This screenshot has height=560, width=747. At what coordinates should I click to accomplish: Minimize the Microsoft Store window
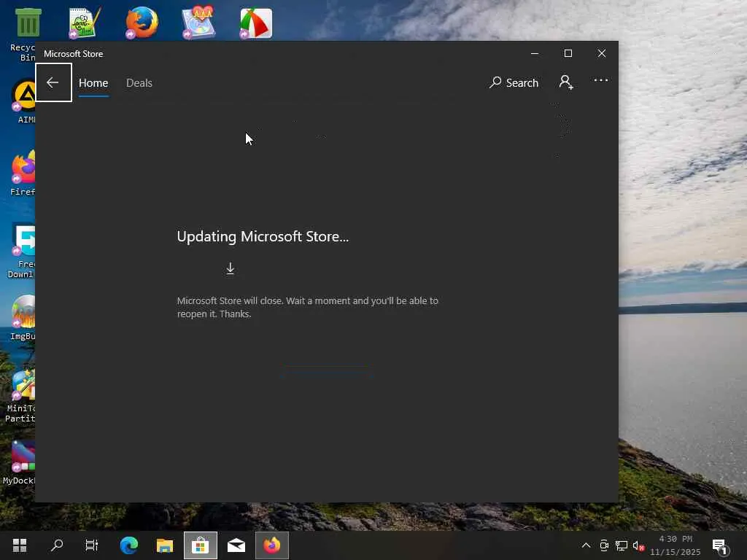tap(535, 53)
